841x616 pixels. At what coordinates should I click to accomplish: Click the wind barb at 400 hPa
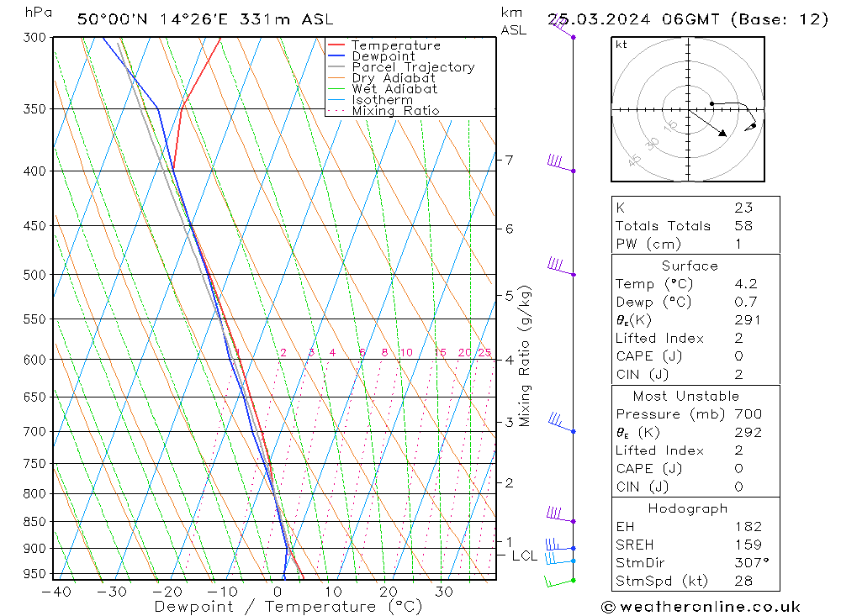560,164
